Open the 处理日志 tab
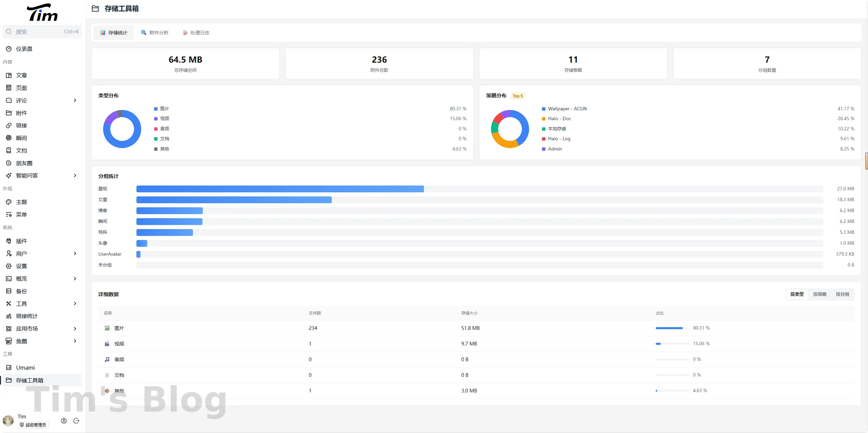 [196, 33]
